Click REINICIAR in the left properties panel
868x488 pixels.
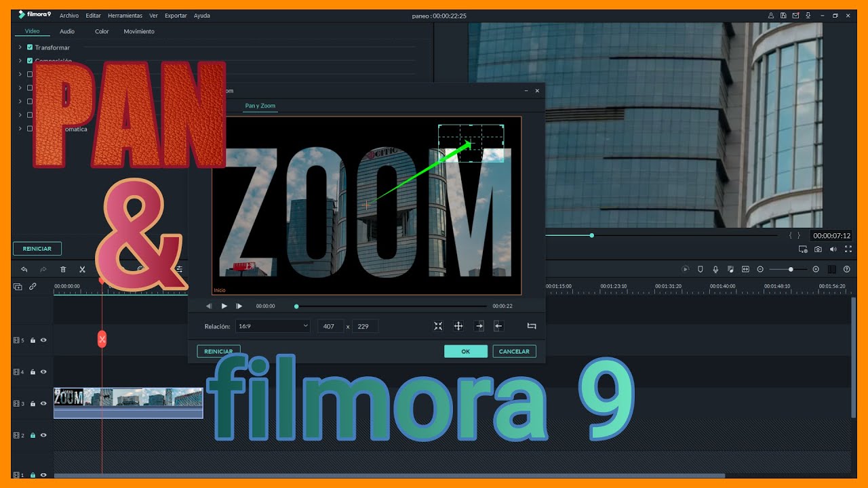click(x=37, y=249)
